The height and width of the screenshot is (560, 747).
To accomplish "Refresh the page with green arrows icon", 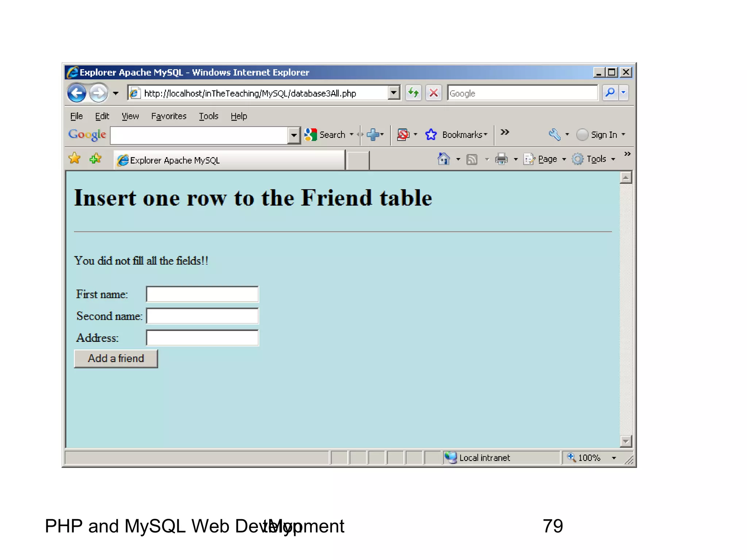I will pyautogui.click(x=413, y=93).
